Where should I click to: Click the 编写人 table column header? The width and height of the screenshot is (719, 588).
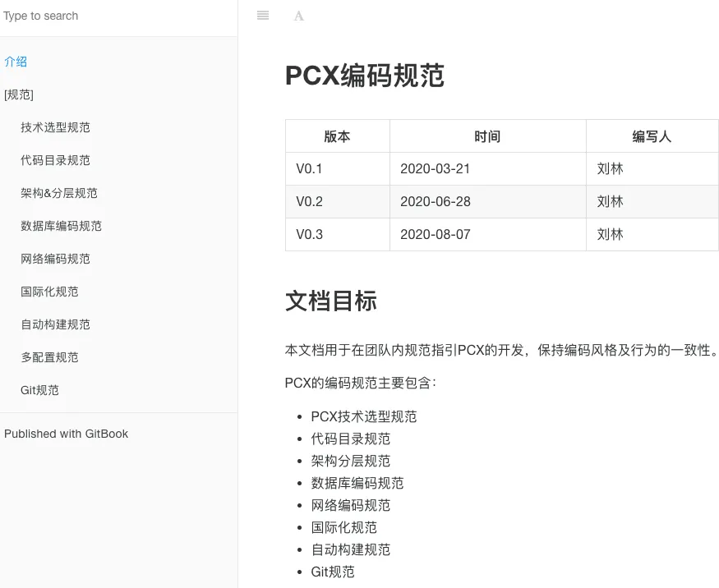(x=652, y=136)
